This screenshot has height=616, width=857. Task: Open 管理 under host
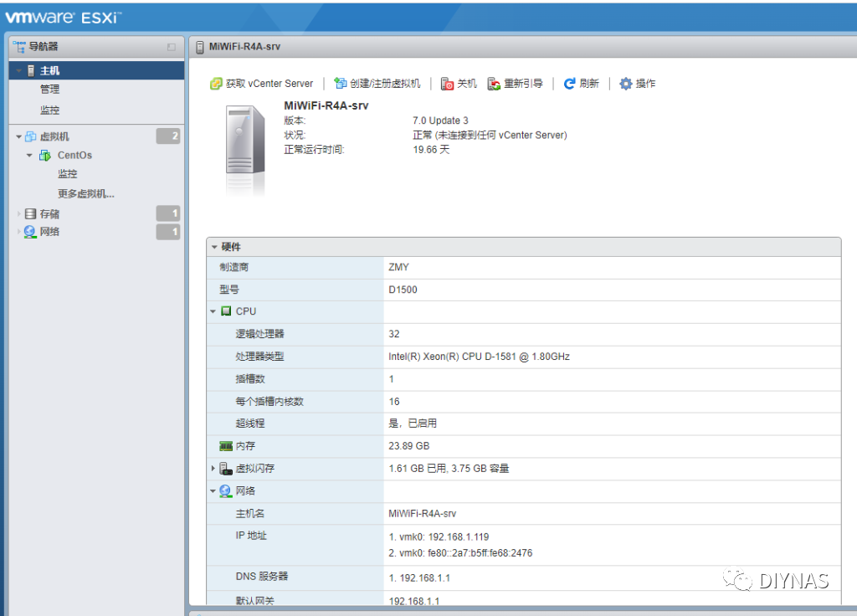point(49,89)
